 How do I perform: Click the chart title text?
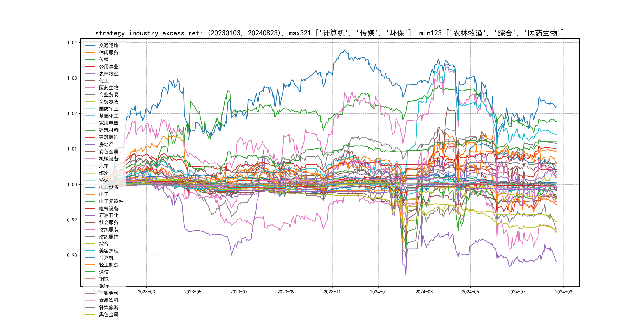330,33
